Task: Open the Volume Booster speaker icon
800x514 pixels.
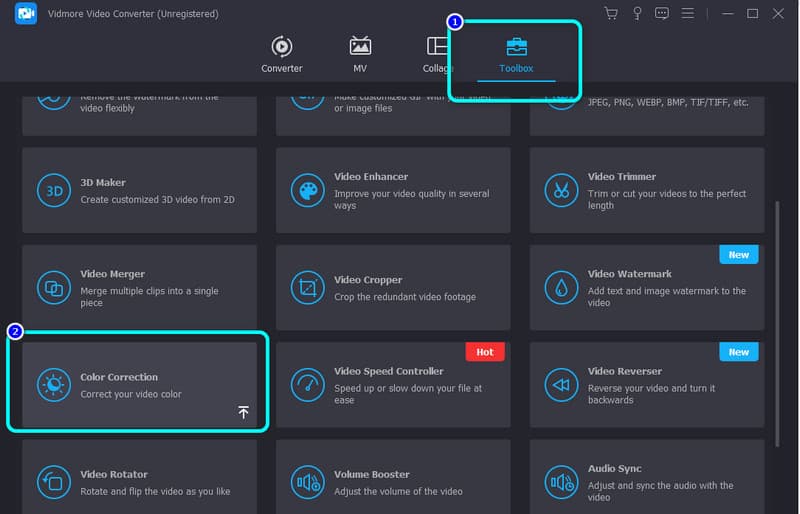Action: [x=307, y=482]
